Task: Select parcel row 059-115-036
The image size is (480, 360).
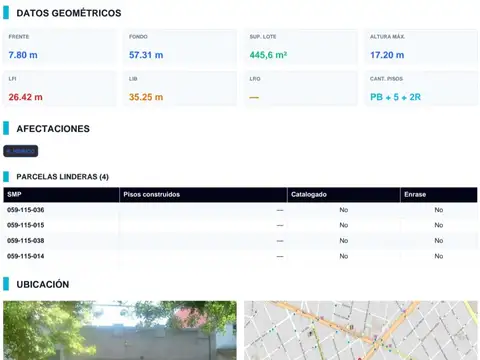Action: 240,210
